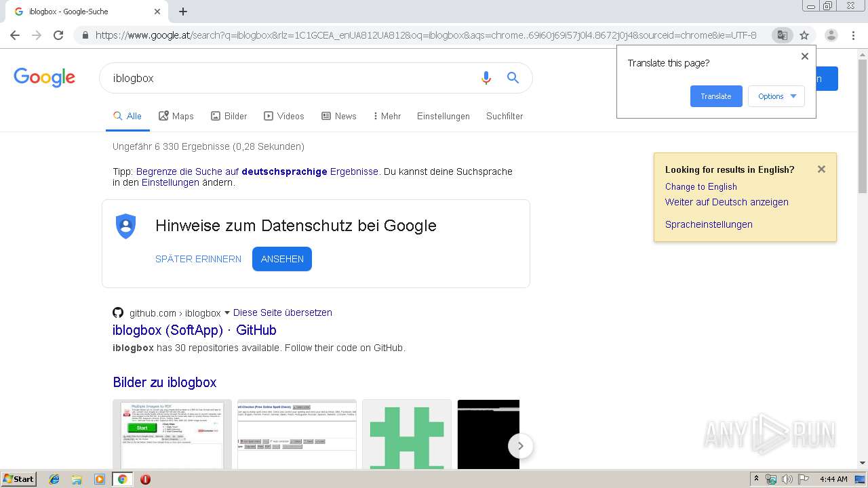Image resolution: width=868 pixels, height=488 pixels.
Task: Switch to the Videos tab
Action: click(284, 116)
